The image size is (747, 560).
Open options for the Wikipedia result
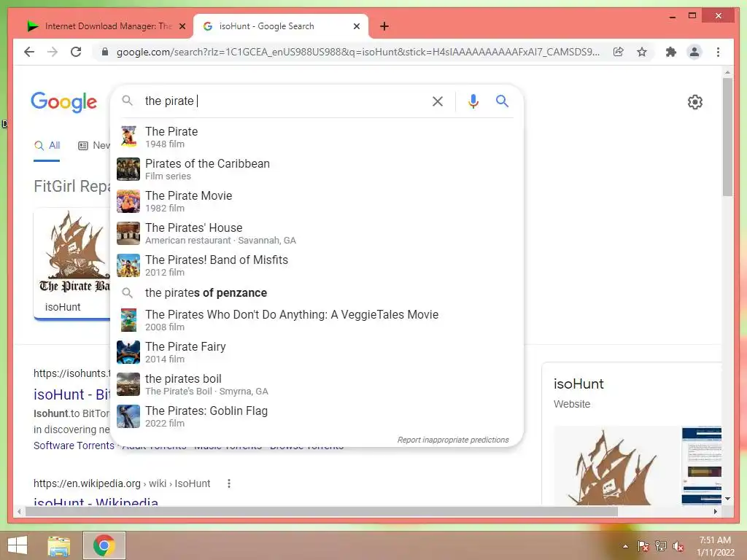click(x=228, y=483)
